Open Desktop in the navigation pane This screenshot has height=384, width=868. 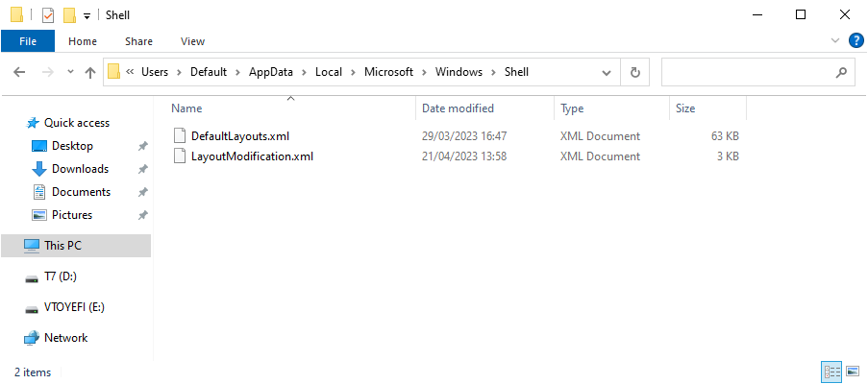[x=72, y=146]
